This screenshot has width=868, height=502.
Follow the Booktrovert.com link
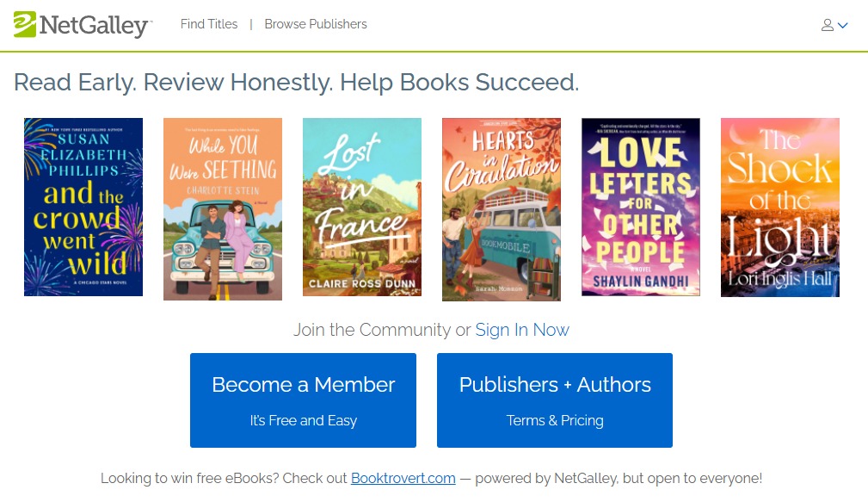pyautogui.click(x=403, y=478)
